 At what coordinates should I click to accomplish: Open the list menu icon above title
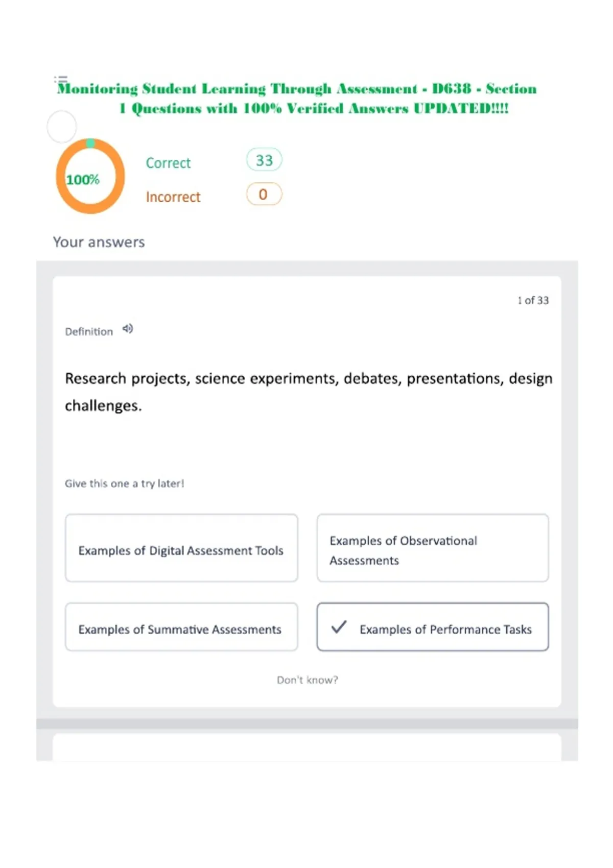61,79
